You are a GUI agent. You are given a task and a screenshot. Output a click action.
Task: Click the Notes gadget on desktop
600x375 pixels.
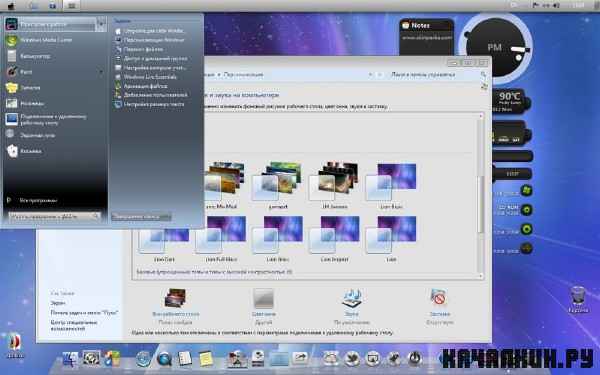click(426, 38)
